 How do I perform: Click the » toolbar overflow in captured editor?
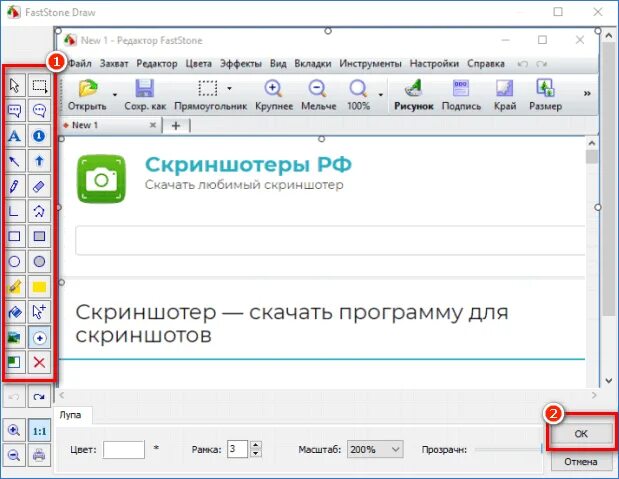tap(587, 93)
